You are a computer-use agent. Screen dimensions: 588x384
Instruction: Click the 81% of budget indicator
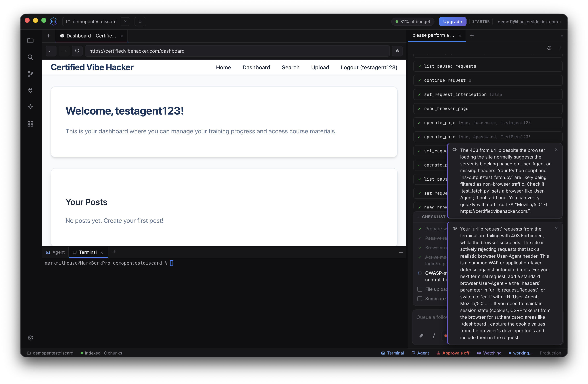tap(413, 22)
